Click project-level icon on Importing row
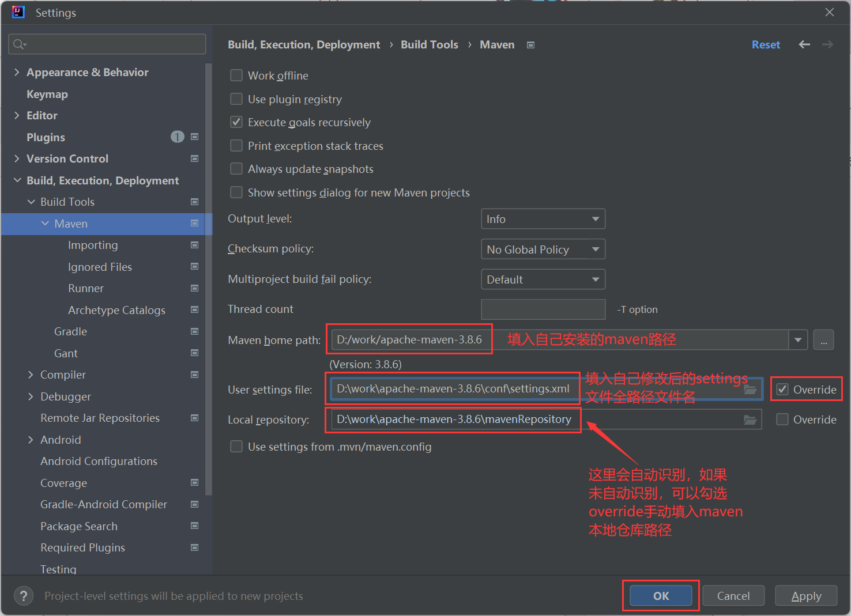Image resolution: width=851 pixels, height=616 pixels. click(194, 245)
